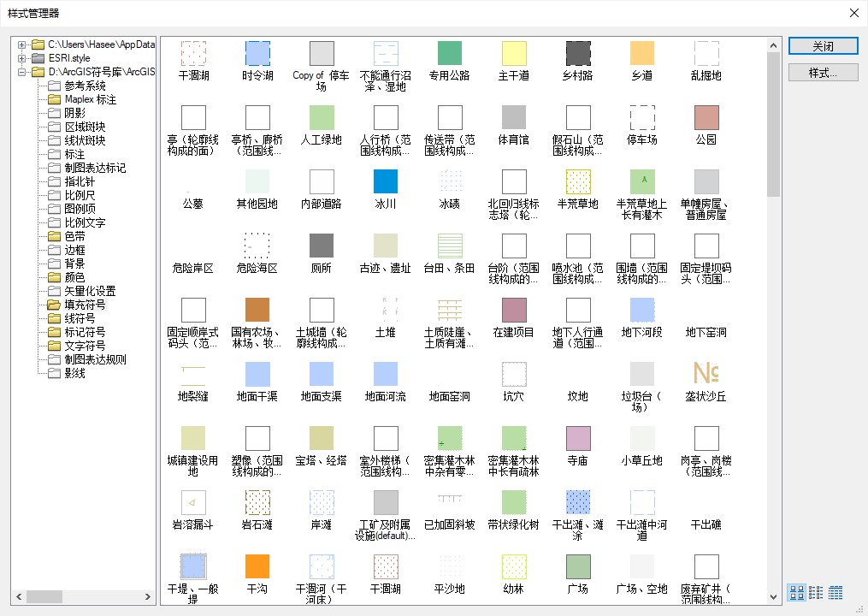Close the 样式管理器 window

click(x=854, y=13)
